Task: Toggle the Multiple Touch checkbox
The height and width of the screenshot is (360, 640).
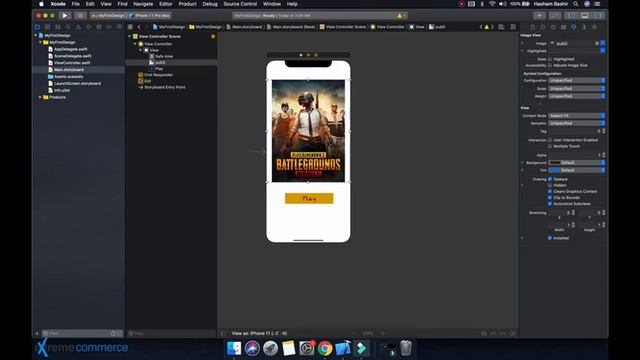Action: point(550,146)
